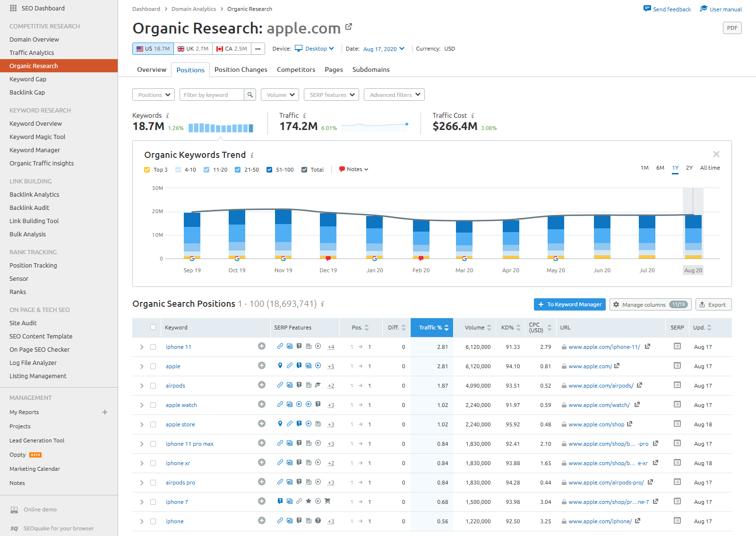Expand the 'iphone 11' row details

142,347
